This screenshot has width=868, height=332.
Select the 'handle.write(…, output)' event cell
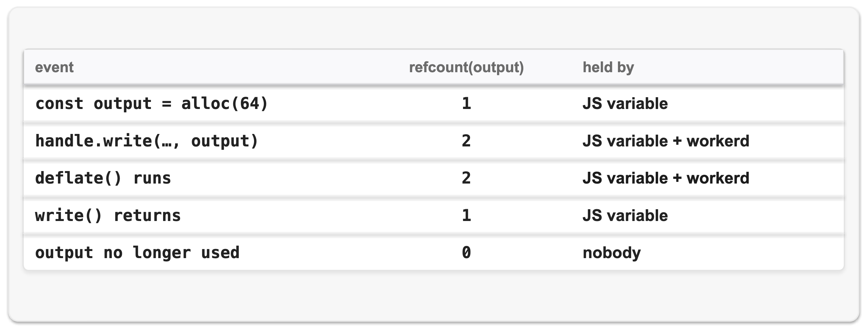click(x=147, y=141)
